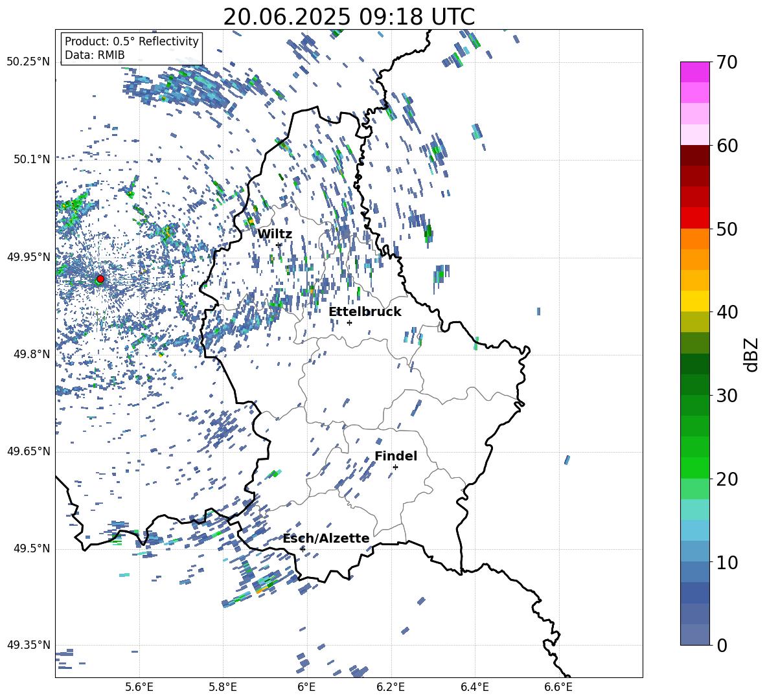The image size is (767, 700).
Task: Click the 6.2°E longitude label
Action: 391,688
